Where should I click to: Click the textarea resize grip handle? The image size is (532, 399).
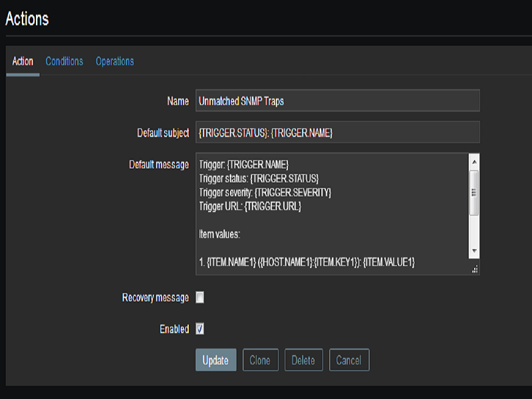coord(475,269)
